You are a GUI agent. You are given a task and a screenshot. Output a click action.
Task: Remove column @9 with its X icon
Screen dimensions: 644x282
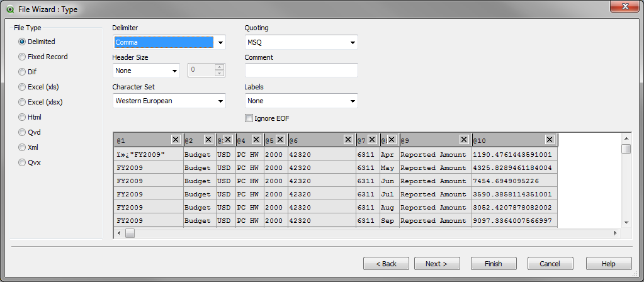tap(464, 140)
